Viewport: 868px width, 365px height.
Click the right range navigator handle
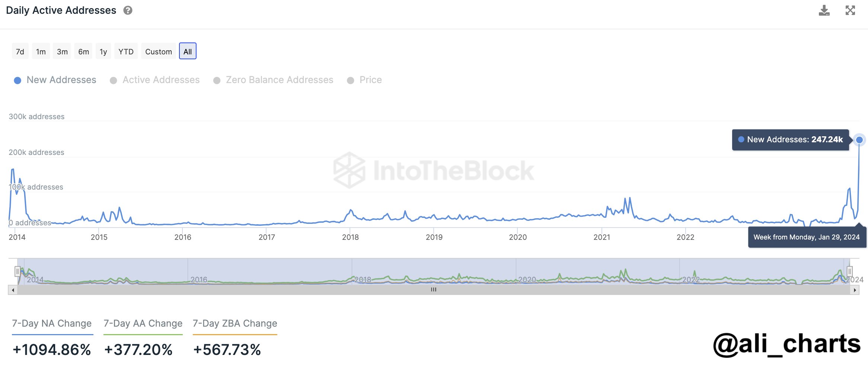tap(850, 271)
